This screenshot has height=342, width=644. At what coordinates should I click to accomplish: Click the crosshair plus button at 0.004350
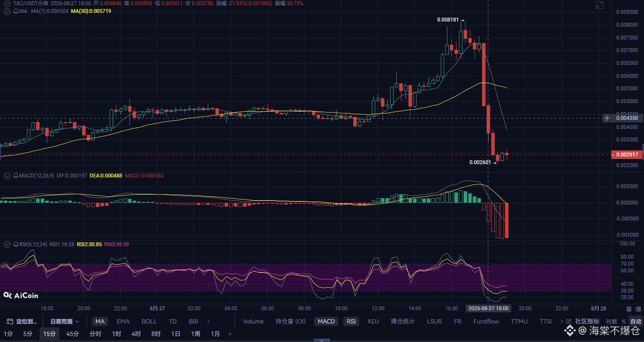point(607,118)
